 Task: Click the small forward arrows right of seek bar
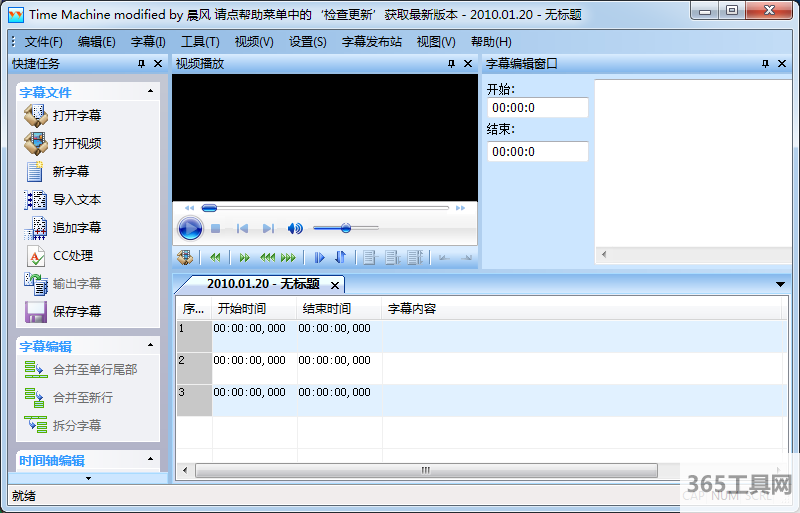tap(460, 208)
